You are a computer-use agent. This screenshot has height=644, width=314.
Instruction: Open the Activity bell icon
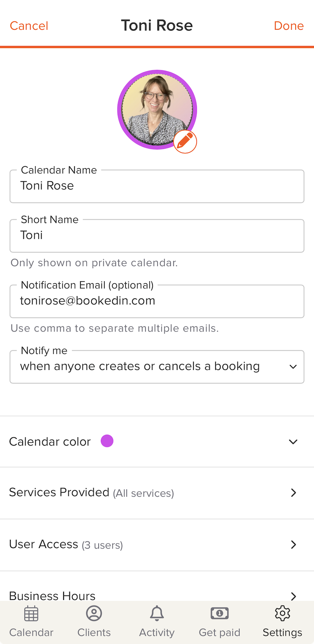pyautogui.click(x=157, y=613)
